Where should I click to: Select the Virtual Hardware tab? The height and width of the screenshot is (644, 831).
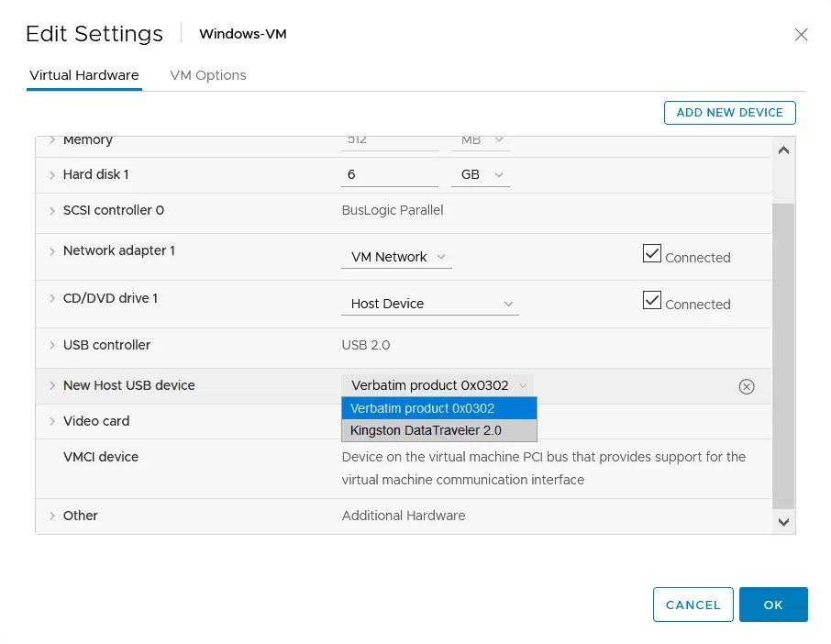click(83, 75)
